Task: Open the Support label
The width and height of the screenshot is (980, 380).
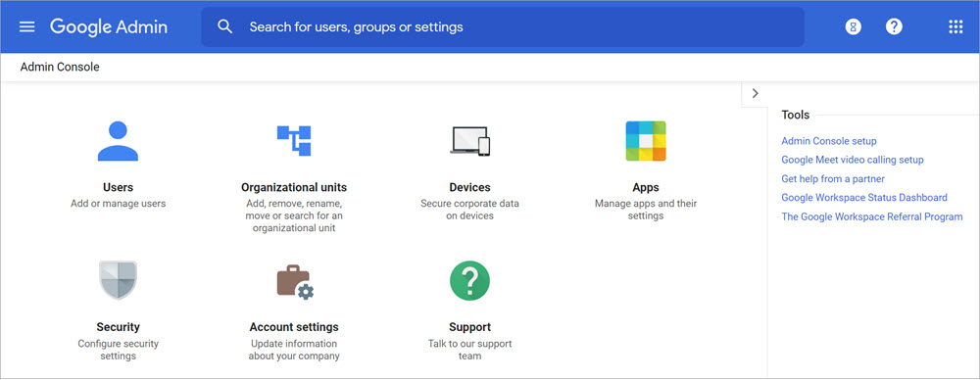Action: [x=470, y=327]
